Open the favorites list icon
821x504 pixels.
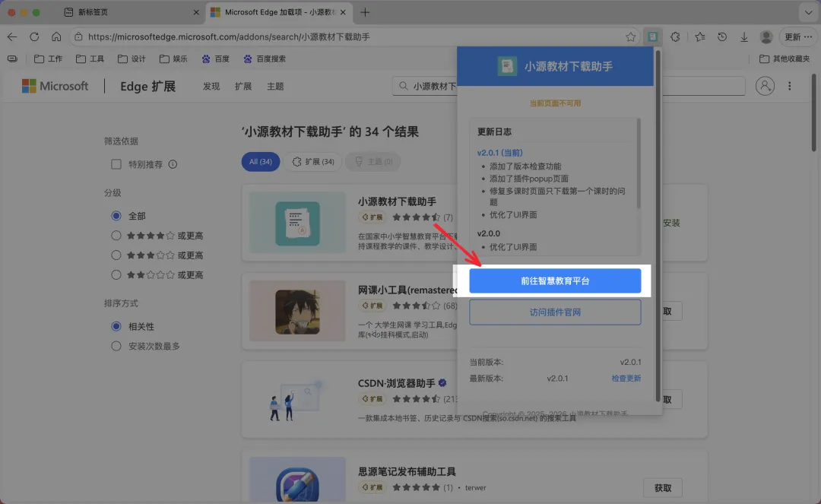click(x=700, y=36)
